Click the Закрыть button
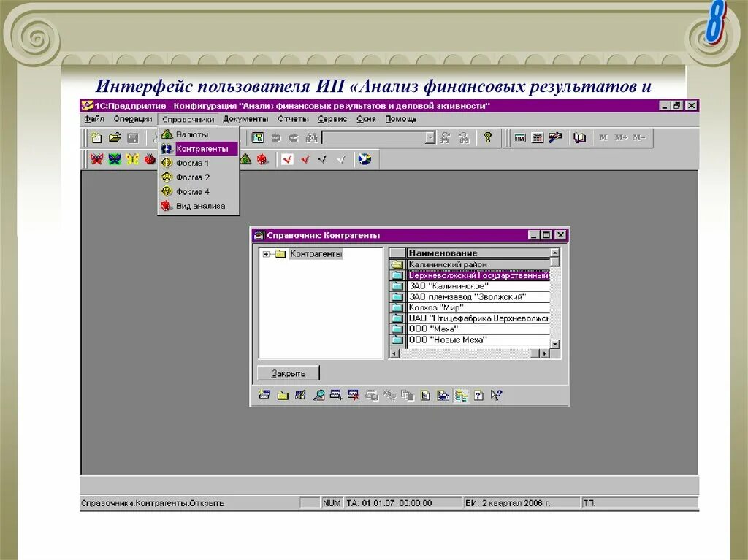The image size is (748, 560). [288, 373]
